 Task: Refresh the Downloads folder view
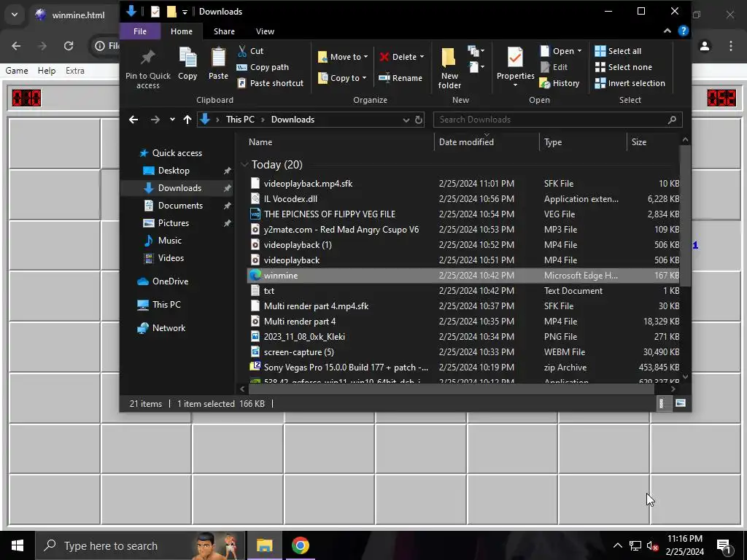pos(419,120)
